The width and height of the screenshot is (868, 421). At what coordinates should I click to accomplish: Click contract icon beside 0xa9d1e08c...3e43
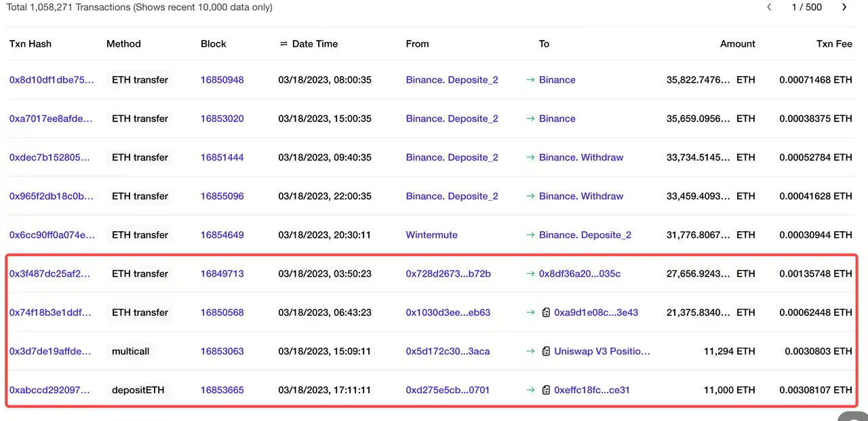546,313
